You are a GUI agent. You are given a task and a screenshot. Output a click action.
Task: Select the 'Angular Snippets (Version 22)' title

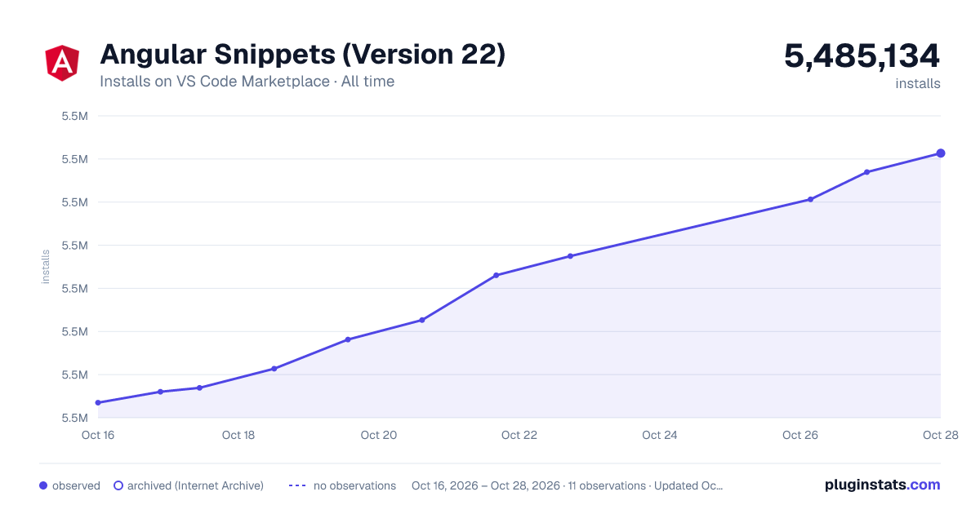click(302, 54)
